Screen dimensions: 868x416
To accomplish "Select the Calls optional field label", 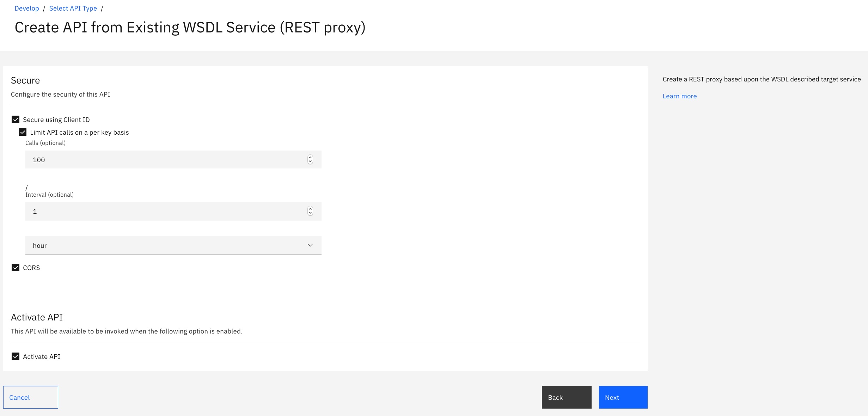I will [45, 143].
